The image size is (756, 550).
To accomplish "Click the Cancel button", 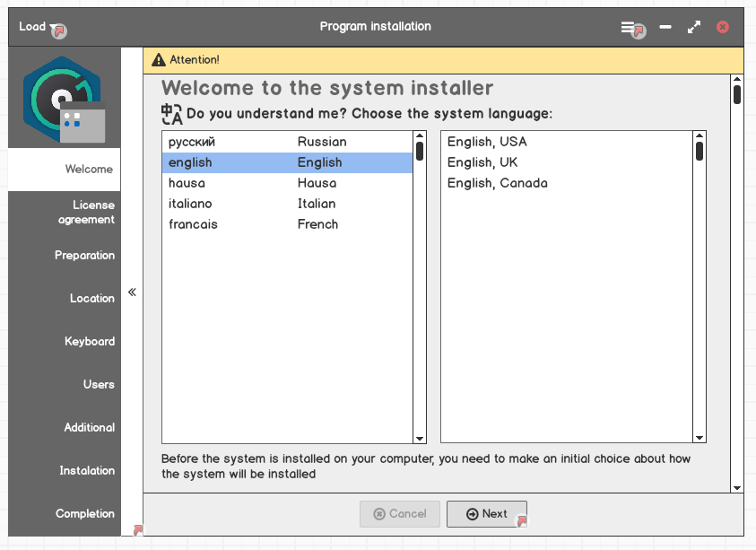I will coord(400,514).
